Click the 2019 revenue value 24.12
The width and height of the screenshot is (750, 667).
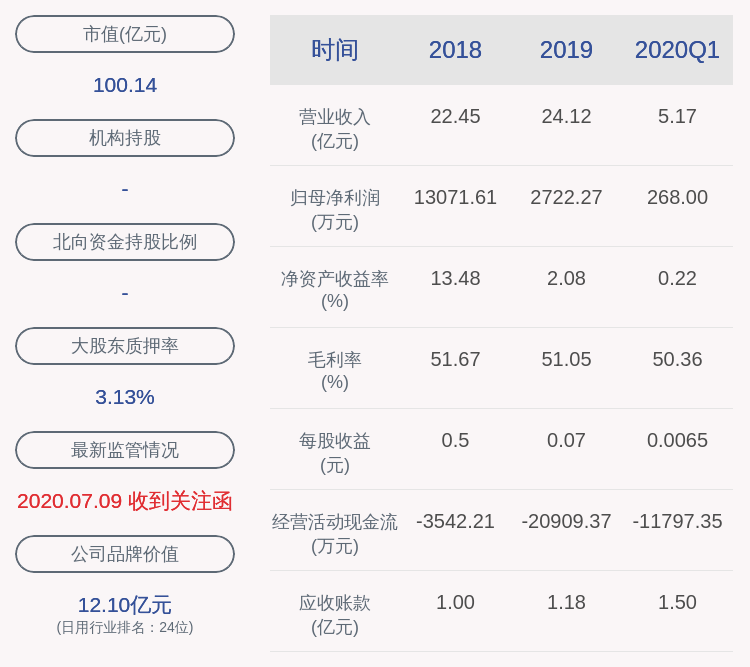(566, 117)
